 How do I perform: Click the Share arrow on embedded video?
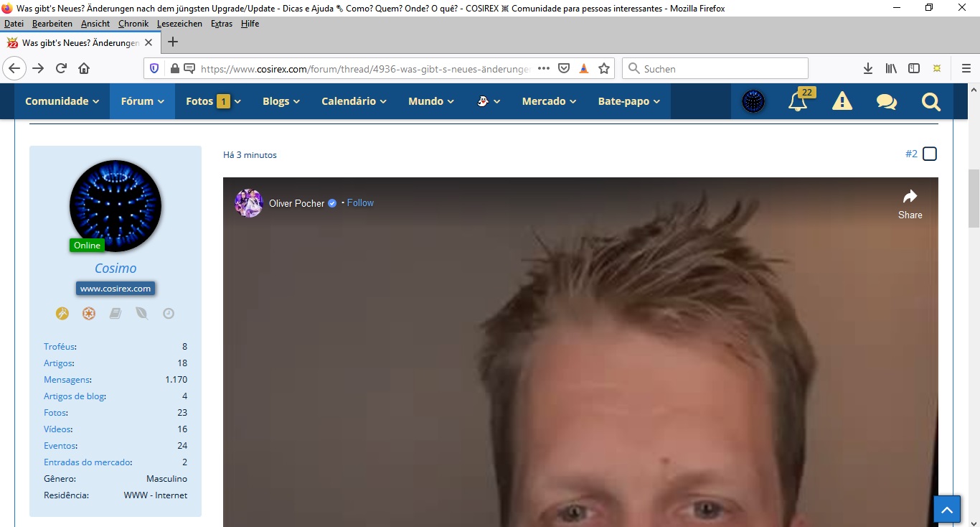910,203
